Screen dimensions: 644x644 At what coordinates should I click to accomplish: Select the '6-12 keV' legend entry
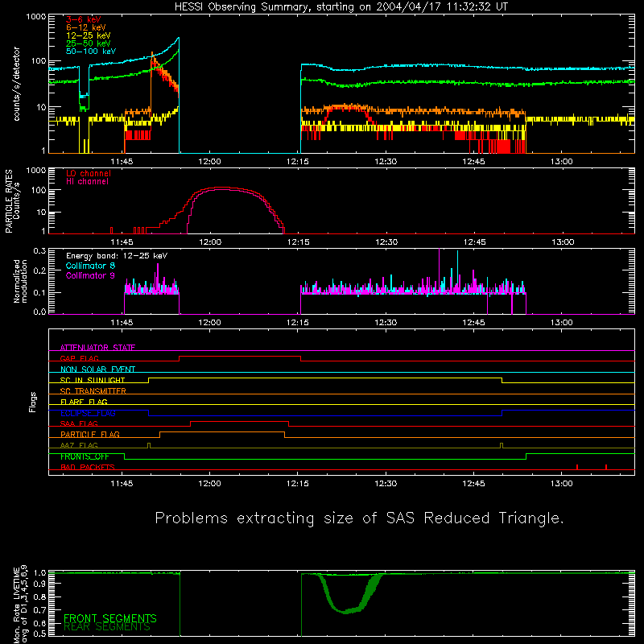[85, 27]
